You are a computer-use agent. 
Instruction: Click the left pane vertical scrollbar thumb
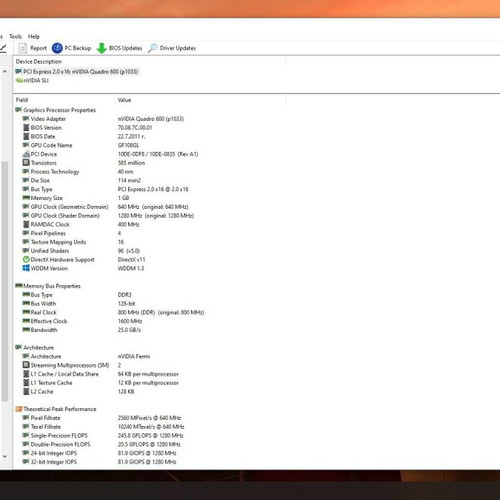pos(5,281)
